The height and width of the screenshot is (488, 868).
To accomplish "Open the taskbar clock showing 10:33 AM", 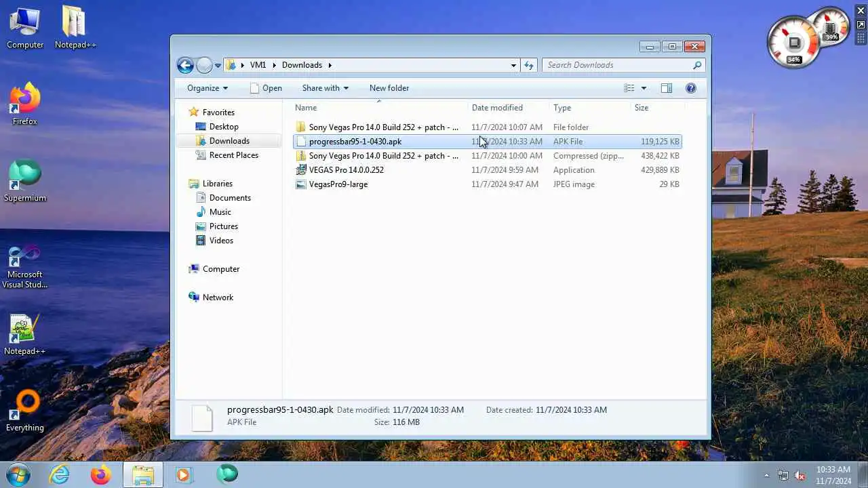I will pos(833,474).
